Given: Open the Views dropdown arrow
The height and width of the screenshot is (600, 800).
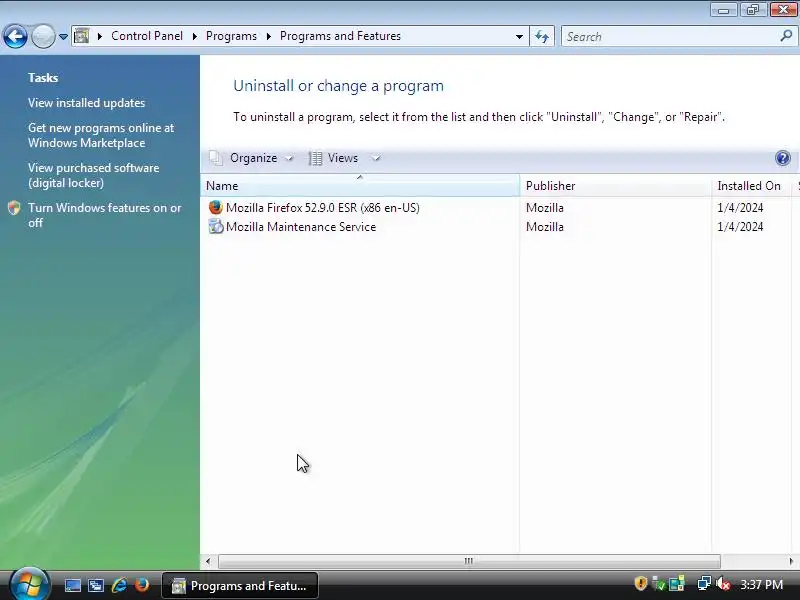Looking at the screenshot, I should coord(376,159).
